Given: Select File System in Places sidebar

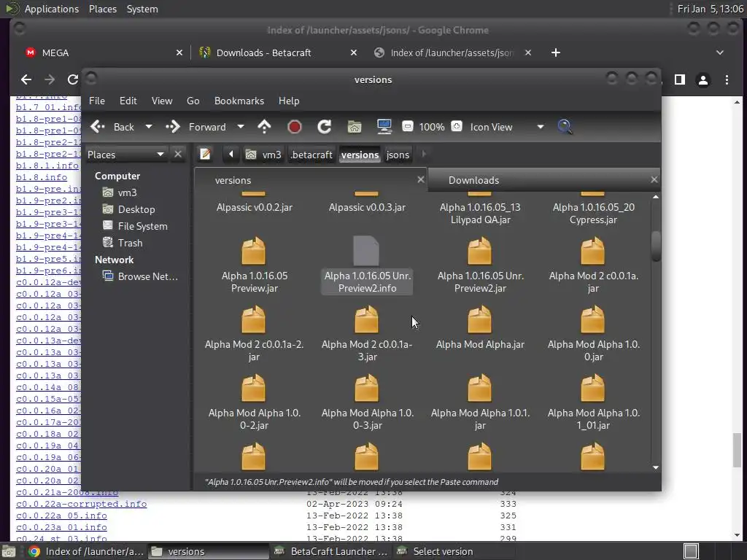Looking at the screenshot, I should [142, 226].
